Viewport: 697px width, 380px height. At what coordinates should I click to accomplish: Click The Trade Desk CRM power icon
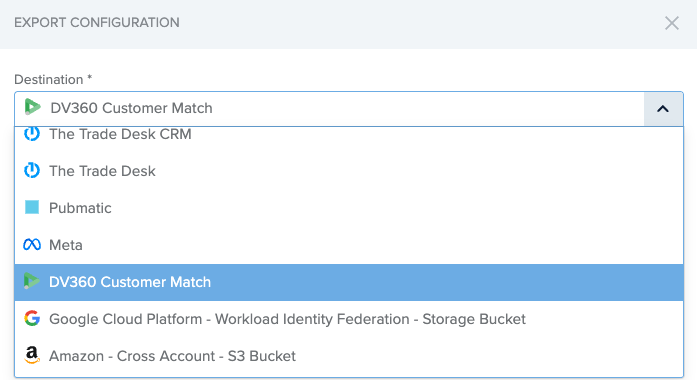(32, 134)
